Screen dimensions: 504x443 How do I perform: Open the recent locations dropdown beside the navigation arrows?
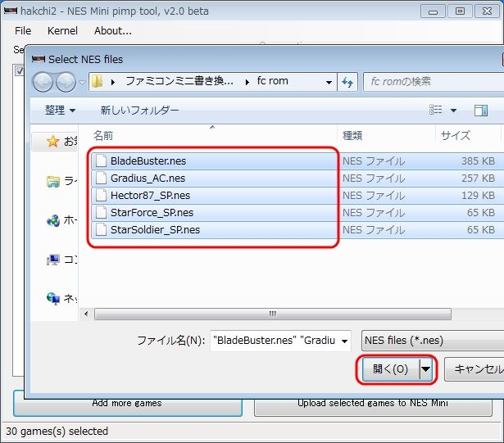pyautogui.click(x=82, y=83)
